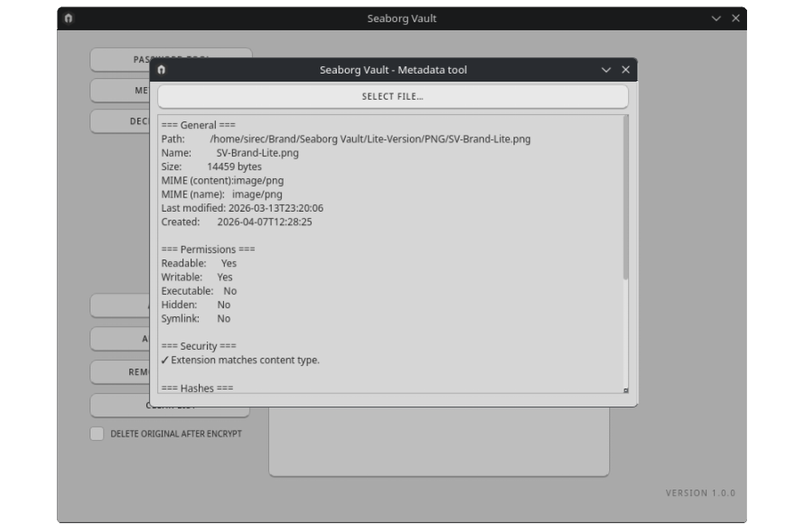812x528 pixels.
Task: Click the MIME (name) image/png line
Action: pyautogui.click(x=222, y=194)
